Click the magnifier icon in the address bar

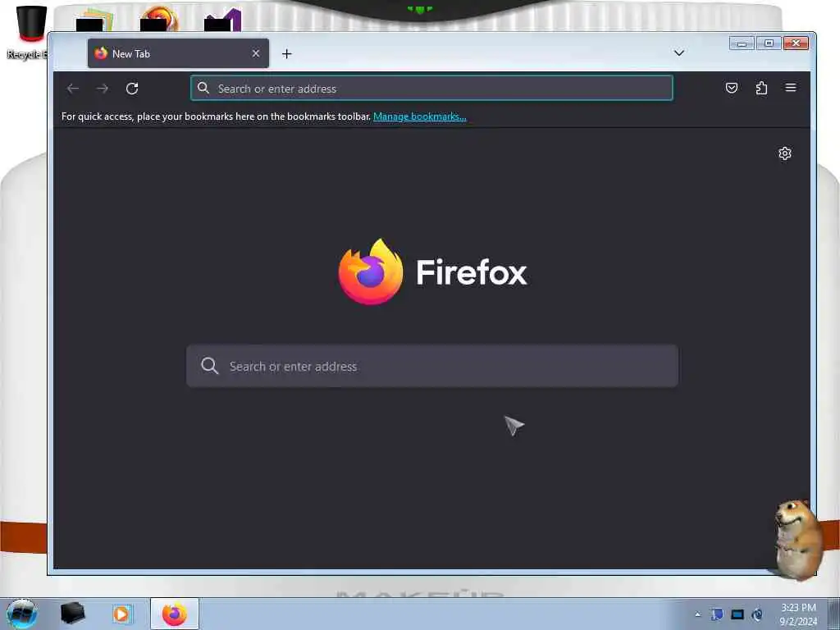click(203, 88)
